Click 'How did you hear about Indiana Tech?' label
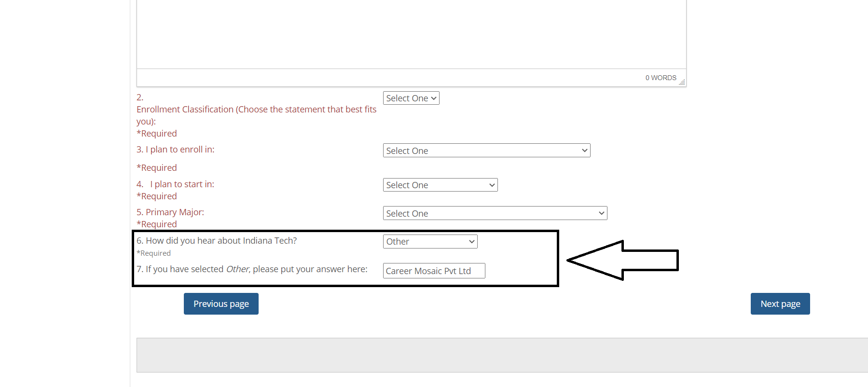The image size is (868, 387). 217,241
